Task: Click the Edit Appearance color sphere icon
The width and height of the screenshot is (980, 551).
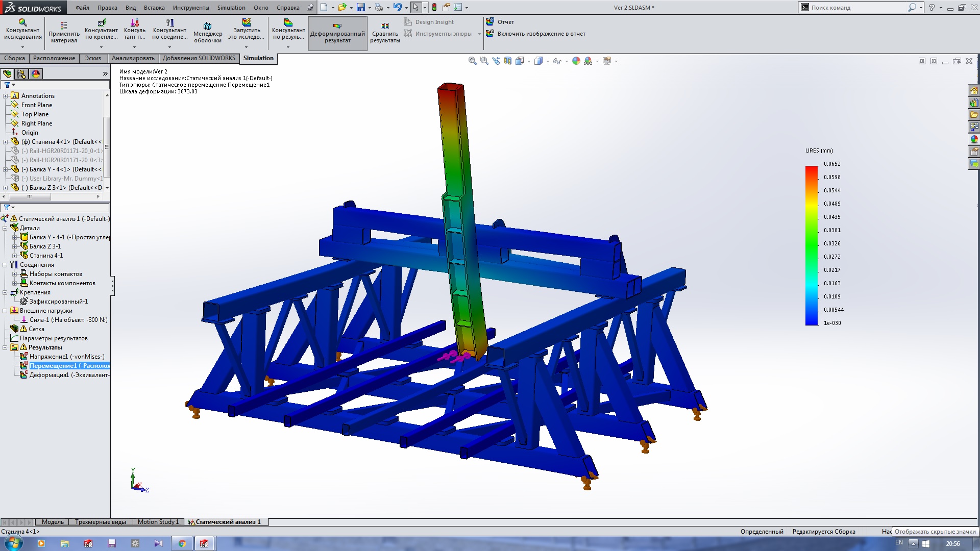Action: pyautogui.click(x=576, y=61)
